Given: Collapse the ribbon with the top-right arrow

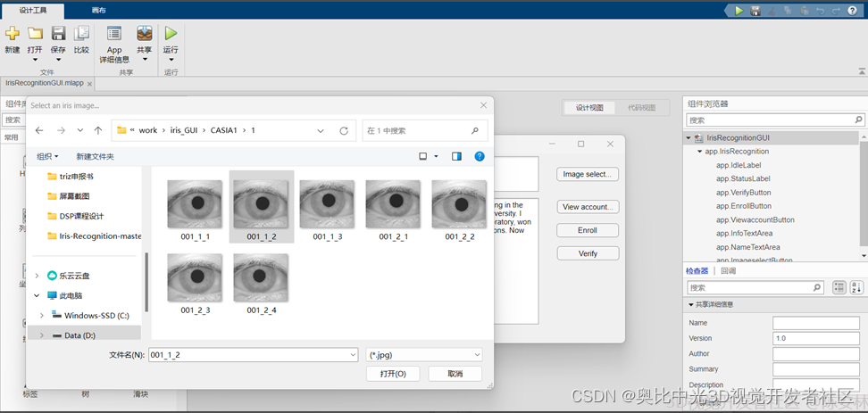Looking at the screenshot, I should pyautogui.click(x=862, y=71).
